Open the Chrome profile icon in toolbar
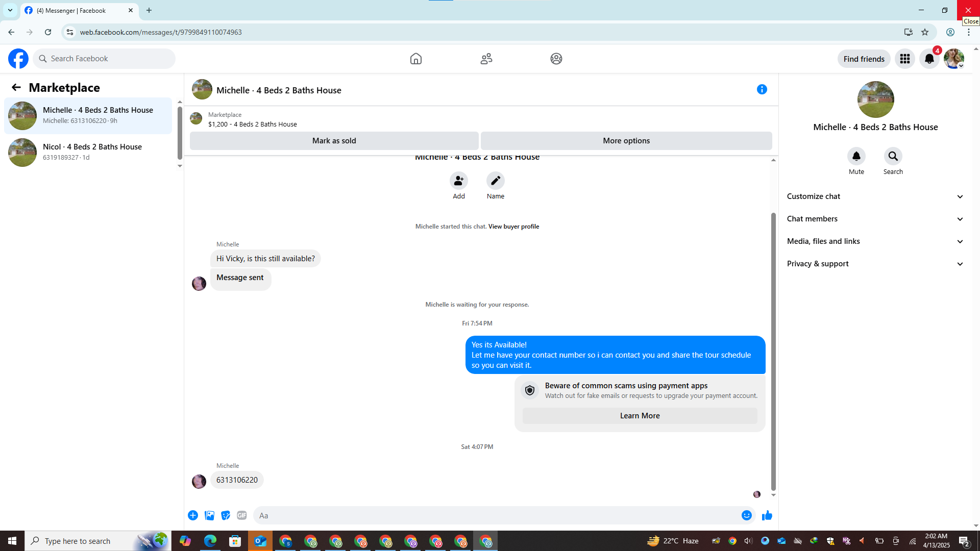 (950, 32)
